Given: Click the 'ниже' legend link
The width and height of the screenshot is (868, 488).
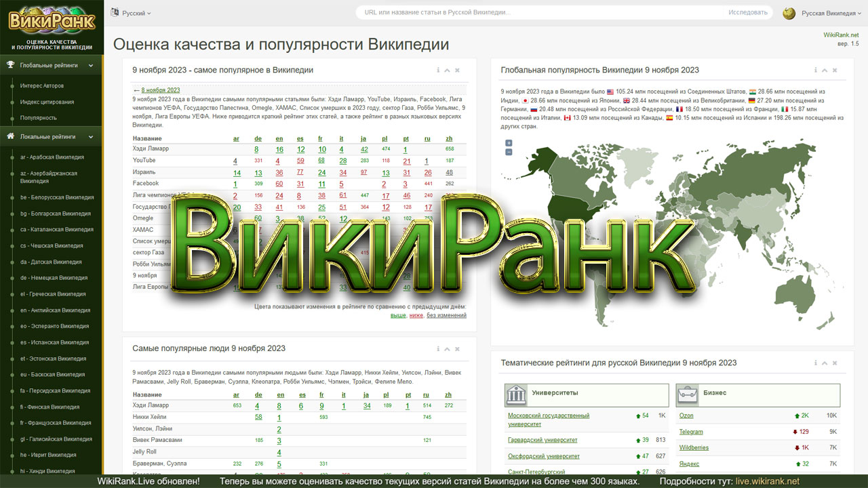Looking at the screenshot, I should click(x=416, y=315).
